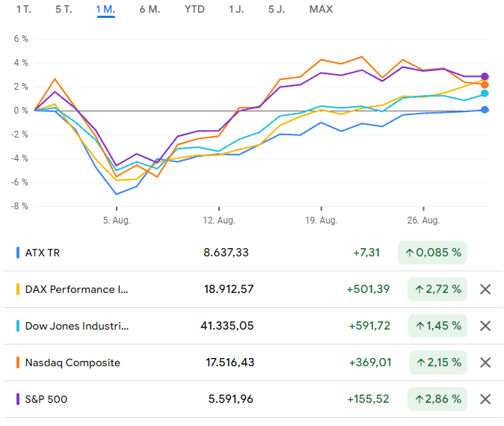Click the DAX value 18.912,57
Viewport: 504px width, 426px height.
tap(229, 289)
